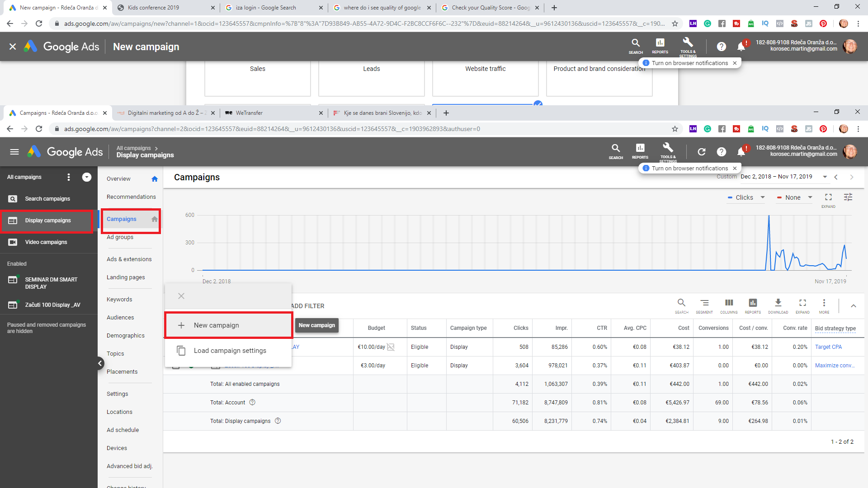Select New campaign from popup menu
Image resolution: width=868 pixels, height=488 pixels.
tap(216, 325)
